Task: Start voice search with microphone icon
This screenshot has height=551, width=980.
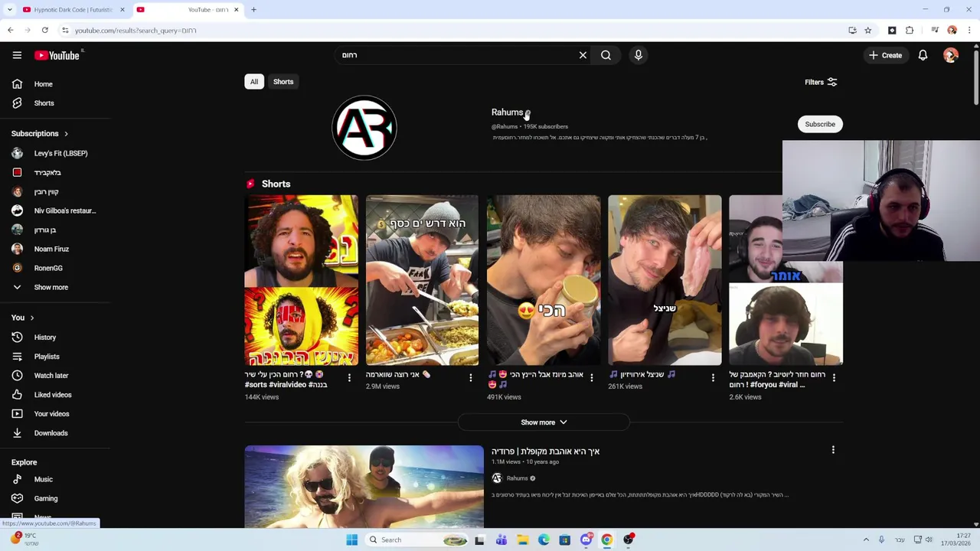Action: [x=638, y=55]
